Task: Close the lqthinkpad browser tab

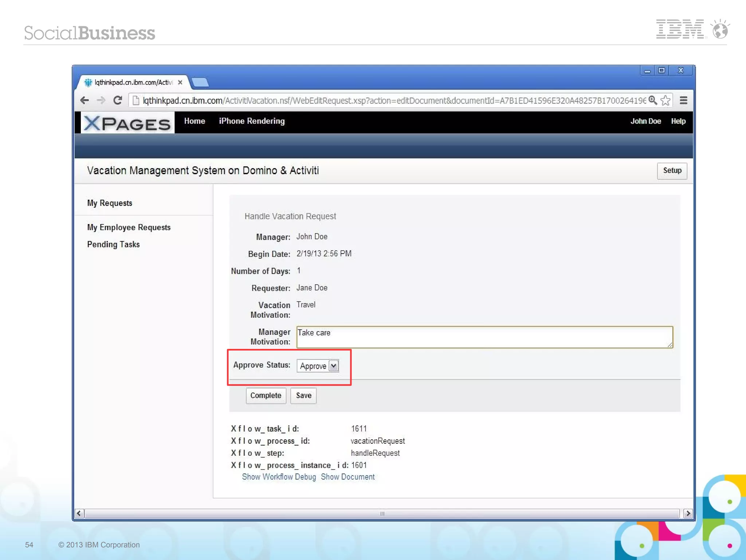Action: pyautogui.click(x=180, y=82)
